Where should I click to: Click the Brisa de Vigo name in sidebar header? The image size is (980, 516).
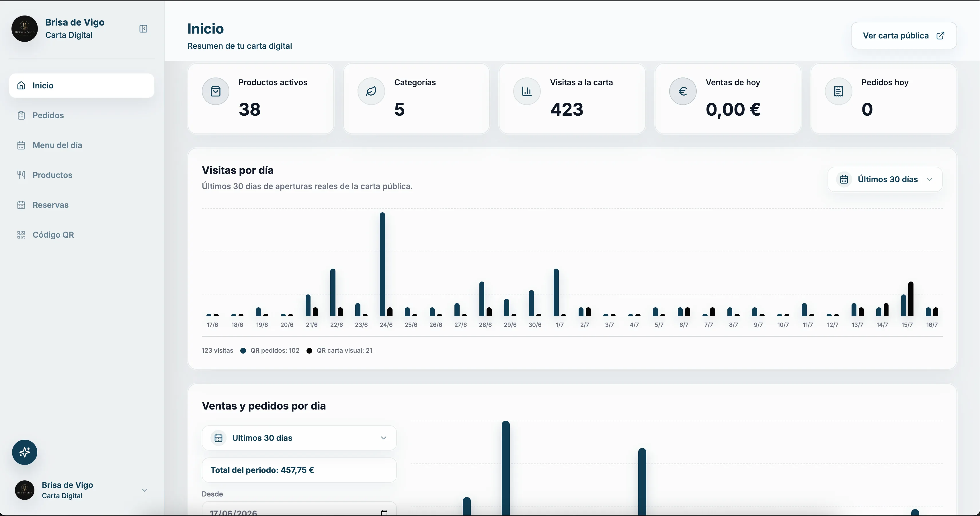pyautogui.click(x=75, y=22)
